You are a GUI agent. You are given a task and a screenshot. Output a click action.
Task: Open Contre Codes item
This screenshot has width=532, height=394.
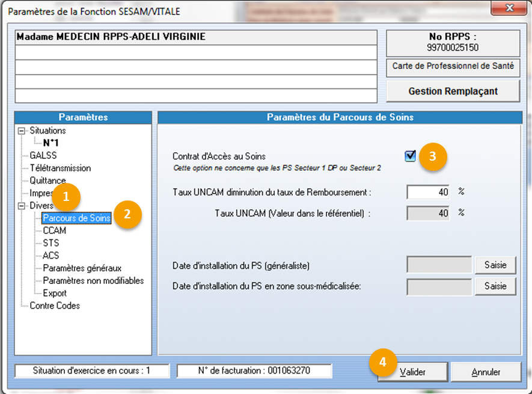click(55, 306)
